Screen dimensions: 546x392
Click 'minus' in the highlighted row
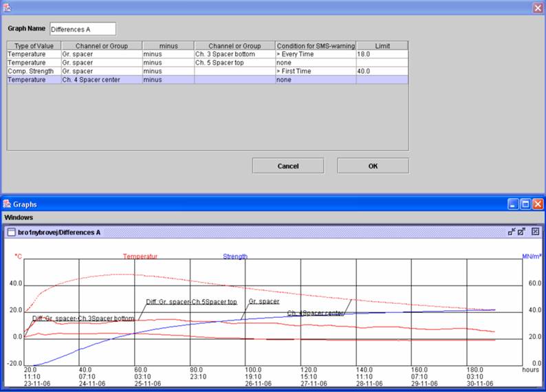point(168,80)
